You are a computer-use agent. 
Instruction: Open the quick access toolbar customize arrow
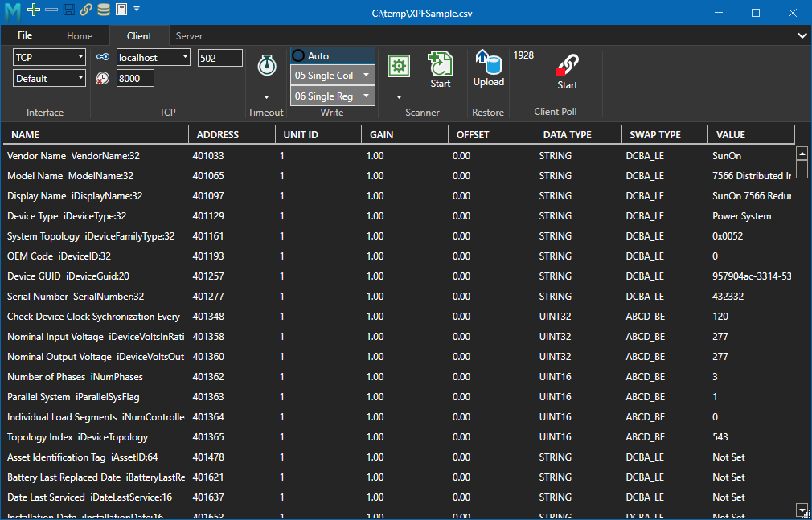pyautogui.click(x=137, y=9)
